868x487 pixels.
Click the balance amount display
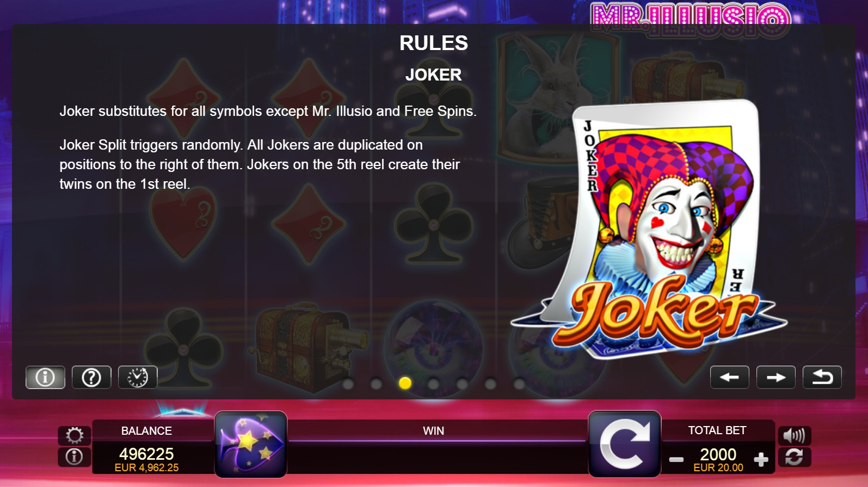pyautogui.click(x=146, y=459)
